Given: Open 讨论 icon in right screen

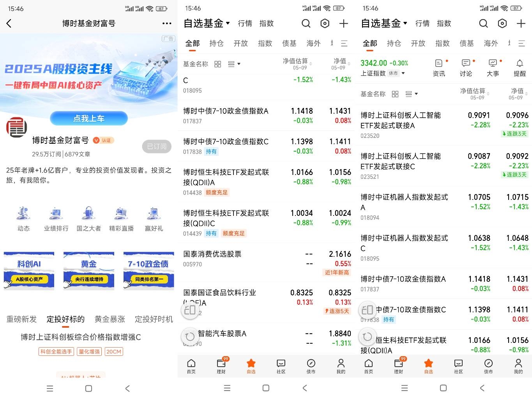Looking at the screenshot, I should [466, 68].
